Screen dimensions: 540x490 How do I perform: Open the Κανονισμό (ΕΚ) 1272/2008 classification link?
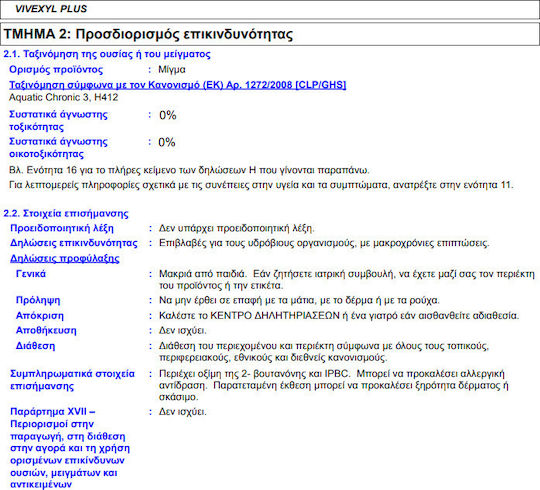[177, 85]
